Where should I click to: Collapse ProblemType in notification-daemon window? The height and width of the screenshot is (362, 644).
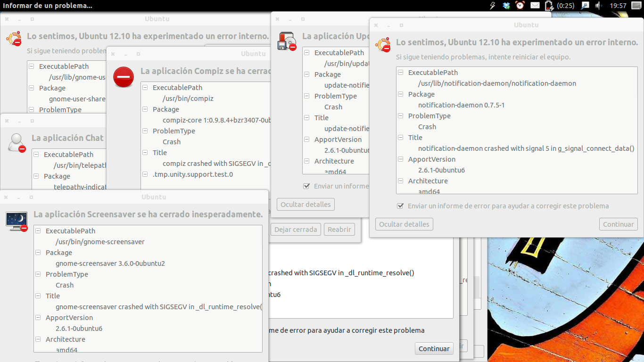401,116
